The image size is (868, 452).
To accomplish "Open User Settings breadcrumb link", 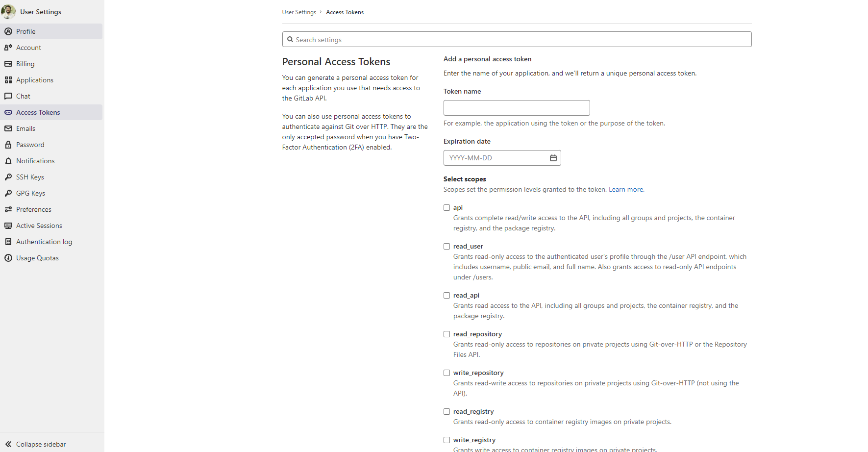I will point(299,12).
